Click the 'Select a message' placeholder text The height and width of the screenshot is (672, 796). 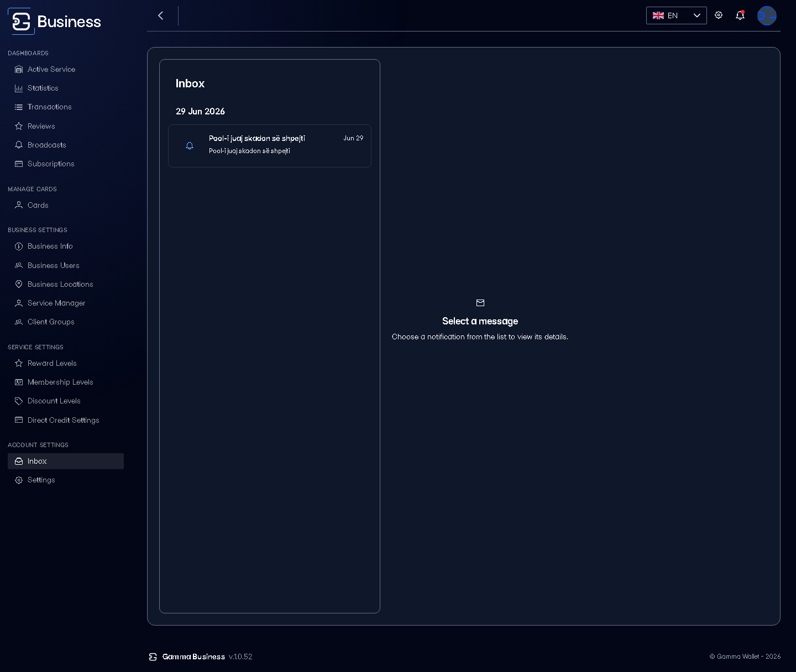480,321
